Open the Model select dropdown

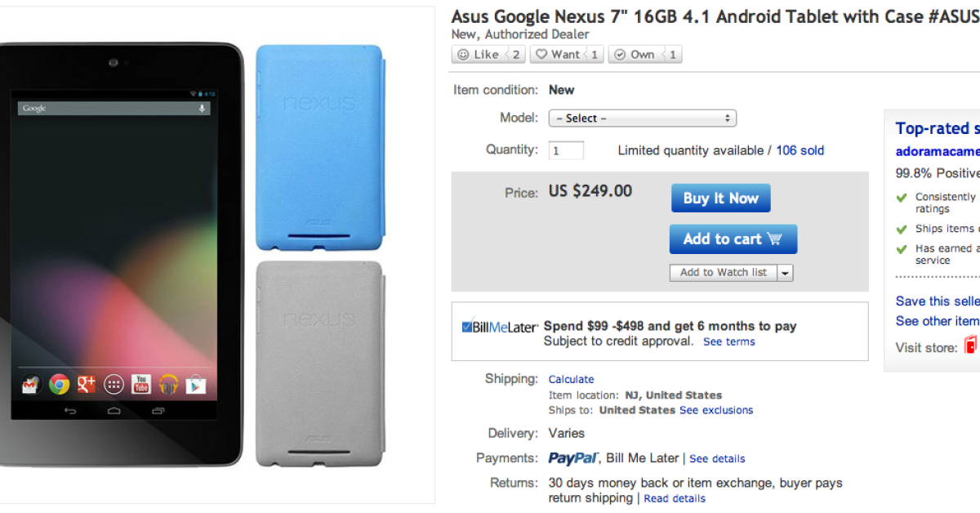tap(642, 118)
